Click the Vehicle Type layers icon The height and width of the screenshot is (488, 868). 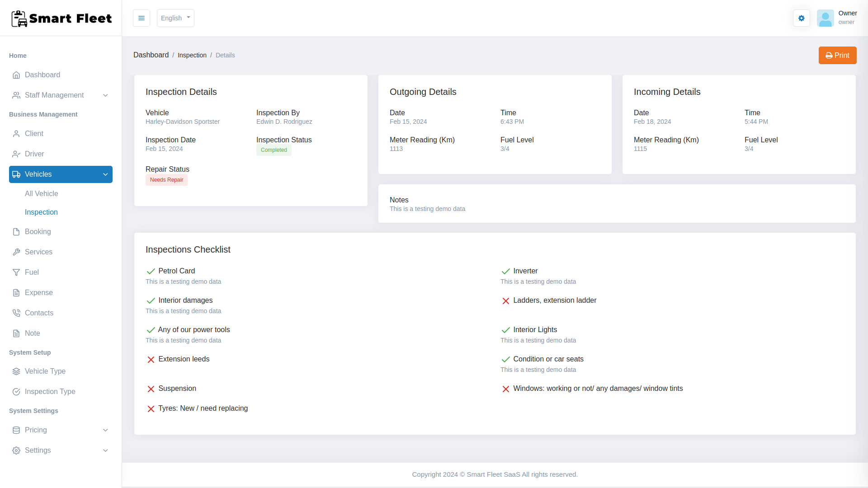16,371
